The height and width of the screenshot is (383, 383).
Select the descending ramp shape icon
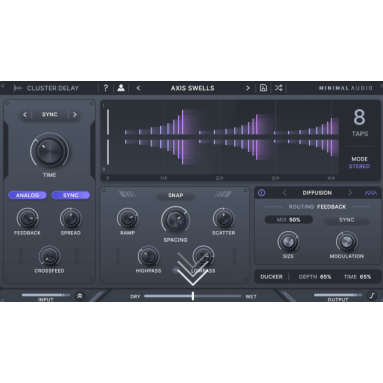127,194
